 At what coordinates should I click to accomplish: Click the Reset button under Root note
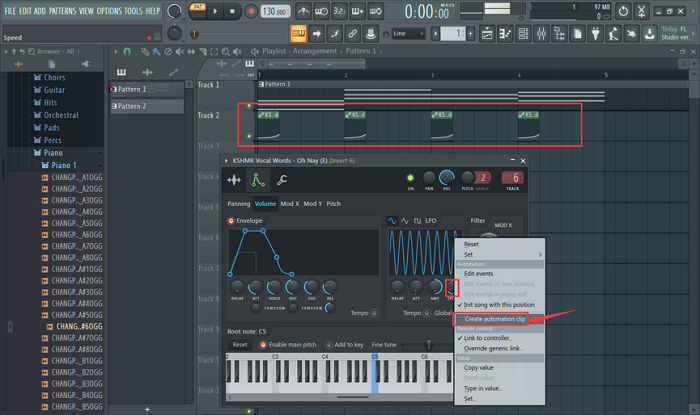[x=240, y=344]
